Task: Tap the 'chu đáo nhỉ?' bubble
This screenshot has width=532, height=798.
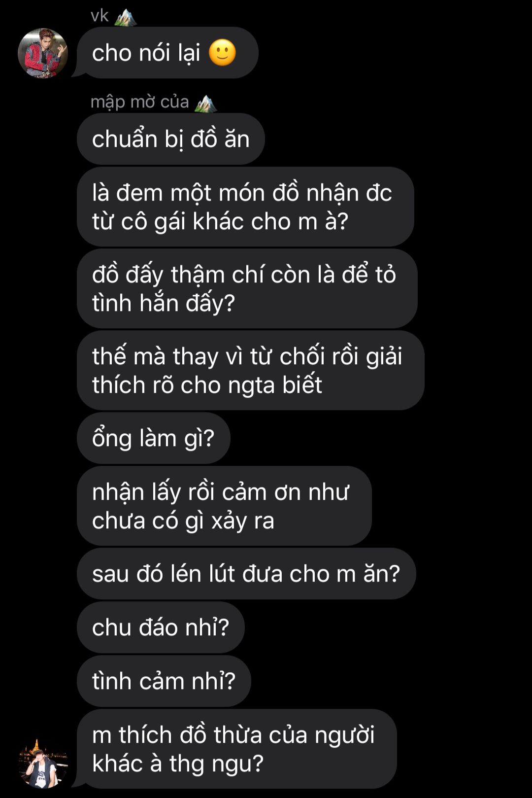Action: click(161, 628)
